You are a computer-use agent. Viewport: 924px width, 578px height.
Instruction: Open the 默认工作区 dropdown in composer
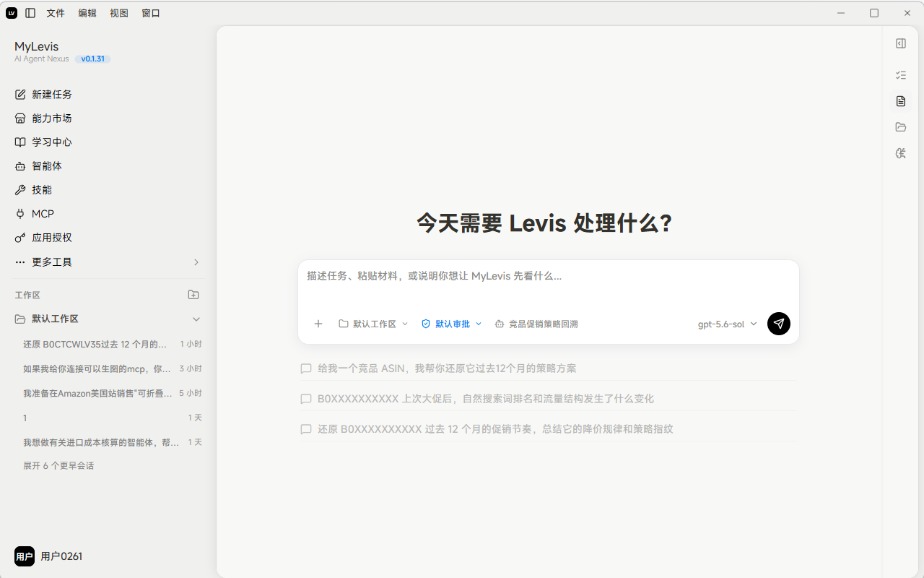pos(373,324)
